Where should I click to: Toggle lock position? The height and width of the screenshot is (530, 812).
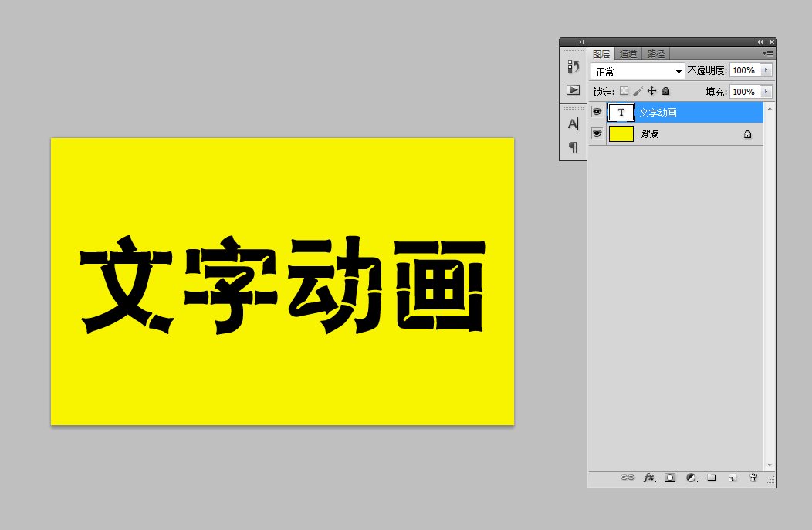652,91
